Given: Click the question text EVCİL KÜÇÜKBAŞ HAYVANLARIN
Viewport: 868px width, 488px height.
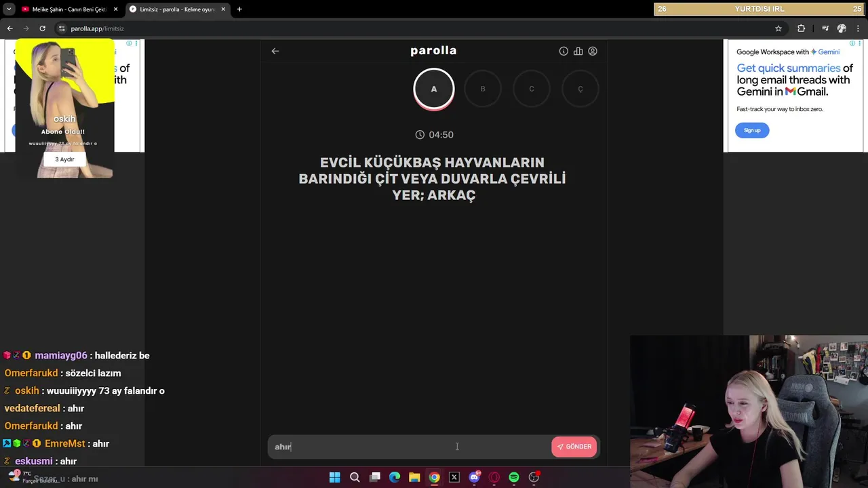Looking at the screenshot, I should 432,163.
